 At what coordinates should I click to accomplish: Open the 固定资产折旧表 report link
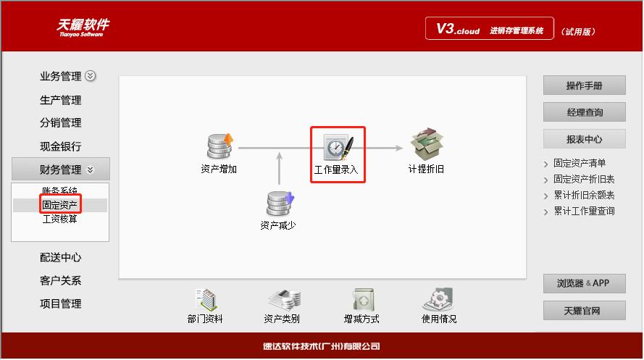coord(584,179)
